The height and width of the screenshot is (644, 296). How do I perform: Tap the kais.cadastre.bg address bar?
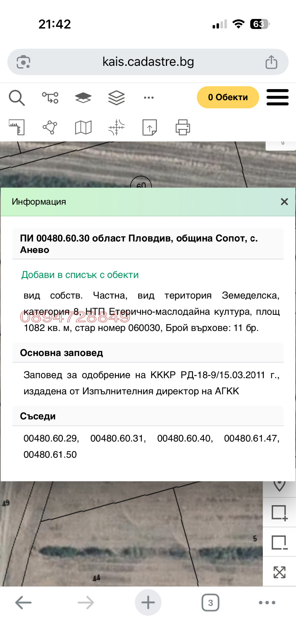[148, 62]
